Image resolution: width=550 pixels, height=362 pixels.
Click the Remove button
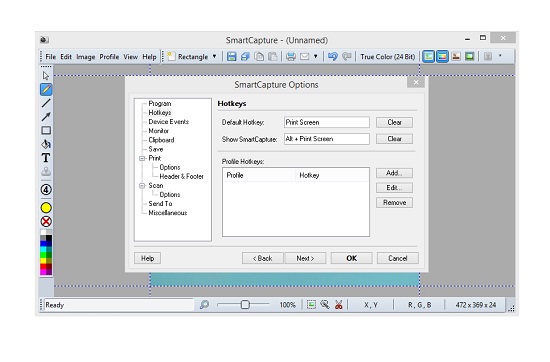tap(394, 202)
